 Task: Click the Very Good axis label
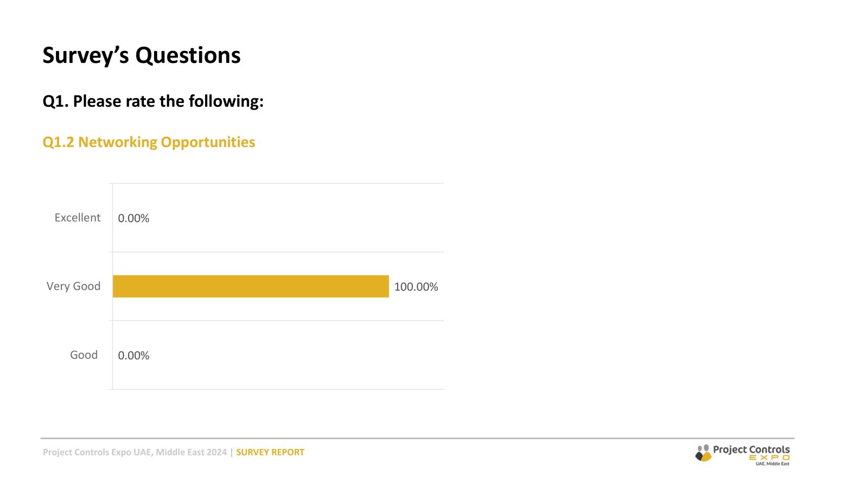coord(73,286)
